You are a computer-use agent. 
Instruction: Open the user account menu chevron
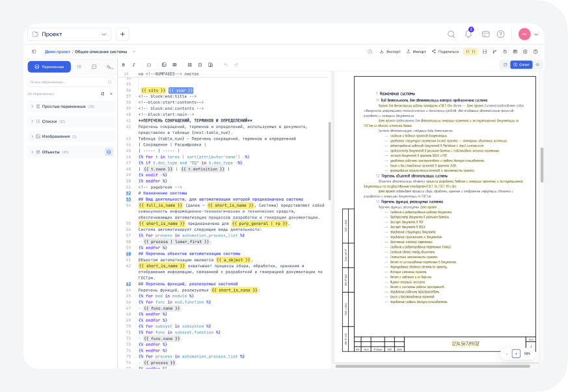pyautogui.click(x=536, y=34)
